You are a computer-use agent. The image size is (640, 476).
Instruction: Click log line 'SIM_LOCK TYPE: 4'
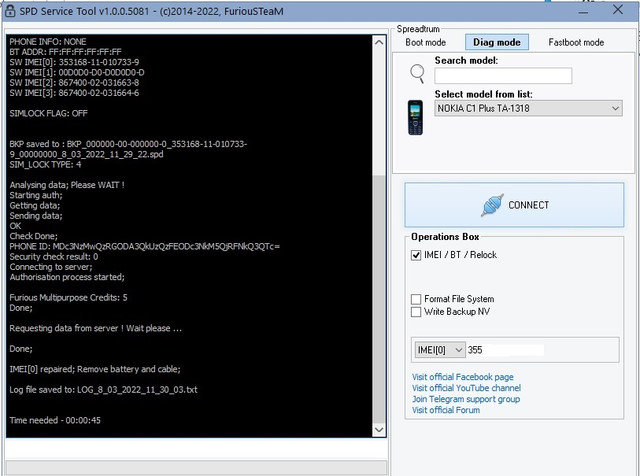45,165
